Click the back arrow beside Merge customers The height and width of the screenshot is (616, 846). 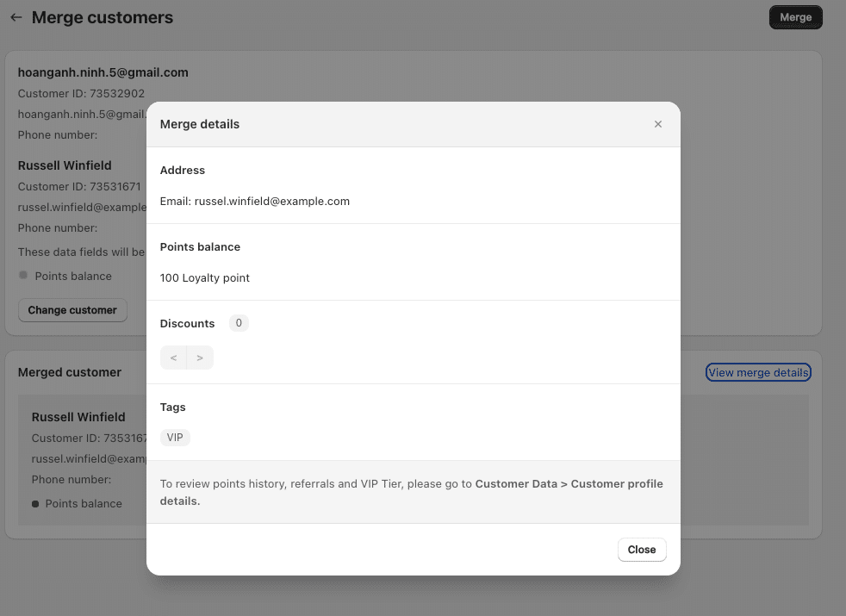pos(16,17)
